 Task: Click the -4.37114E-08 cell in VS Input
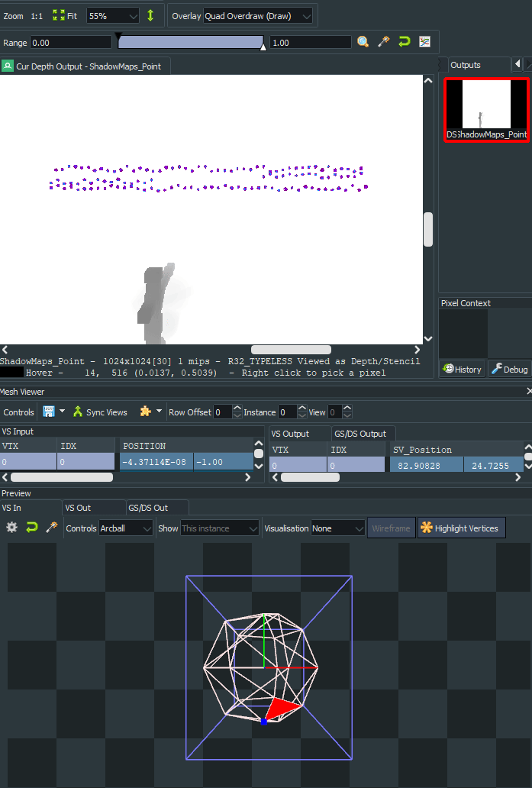[x=156, y=462]
